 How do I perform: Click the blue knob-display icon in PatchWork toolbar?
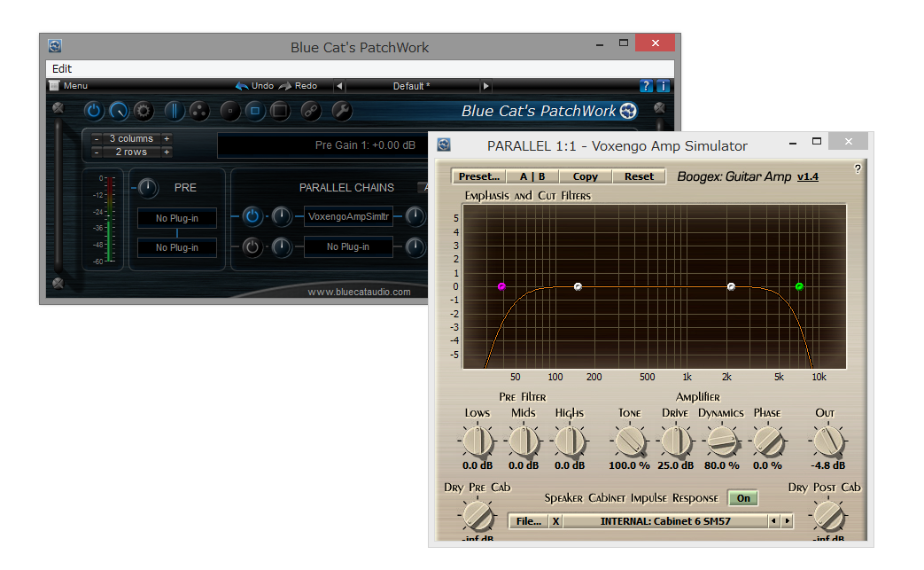(x=119, y=111)
